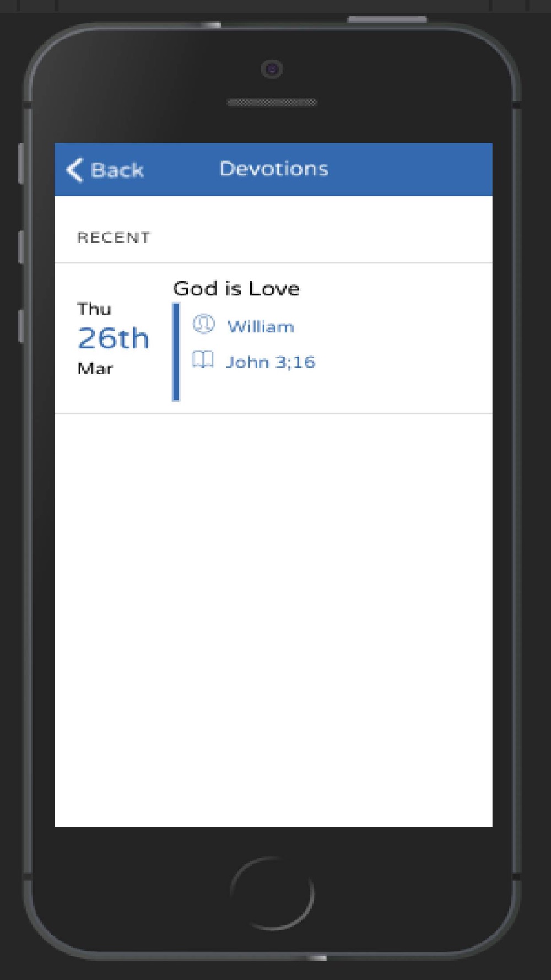
Task: Tap the open book scripture icon
Action: (x=203, y=360)
